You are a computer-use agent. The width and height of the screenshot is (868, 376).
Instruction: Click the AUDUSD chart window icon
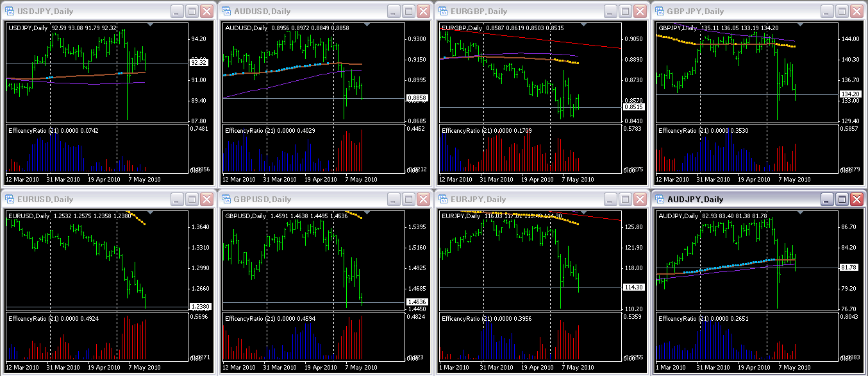click(x=227, y=12)
